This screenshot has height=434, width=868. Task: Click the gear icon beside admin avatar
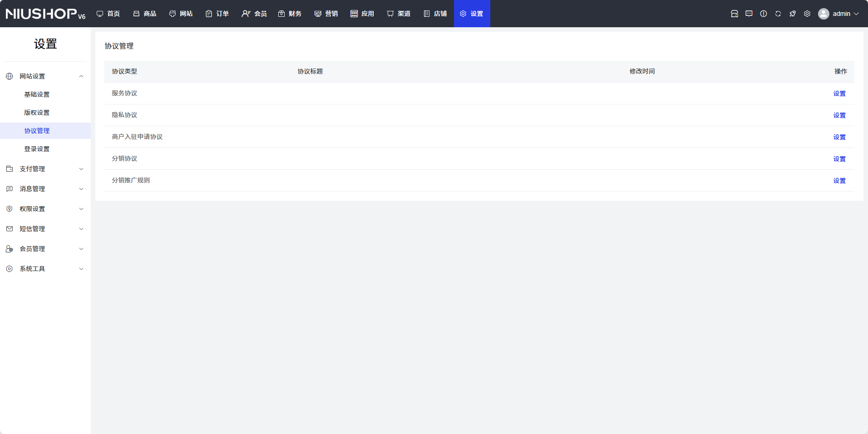[807, 14]
